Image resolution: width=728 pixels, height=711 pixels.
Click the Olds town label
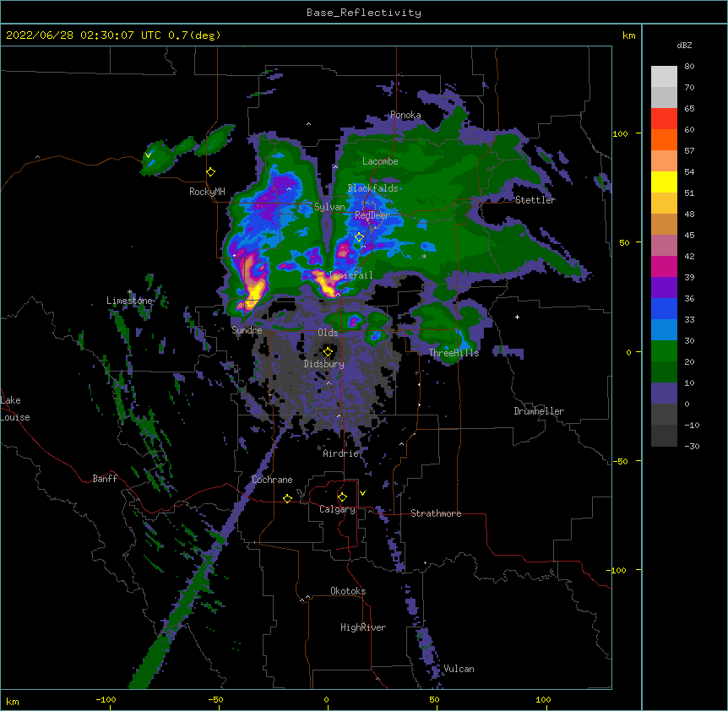tap(328, 333)
